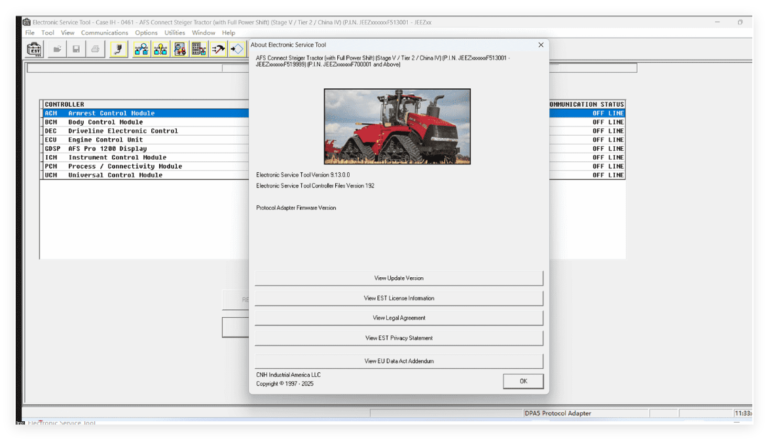768x439 pixels.
Task: Click the CNH Industrial America LLC text
Action: [x=288, y=375]
